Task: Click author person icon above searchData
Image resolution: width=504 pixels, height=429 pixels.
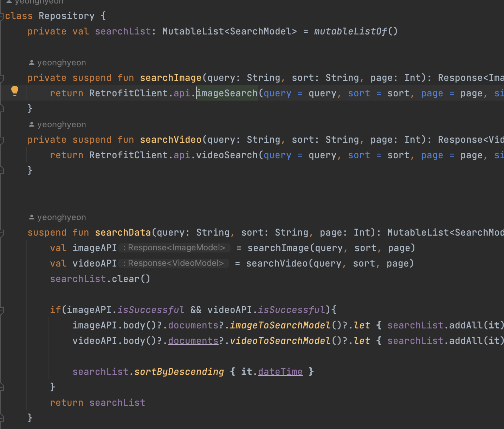Action: click(x=32, y=217)
